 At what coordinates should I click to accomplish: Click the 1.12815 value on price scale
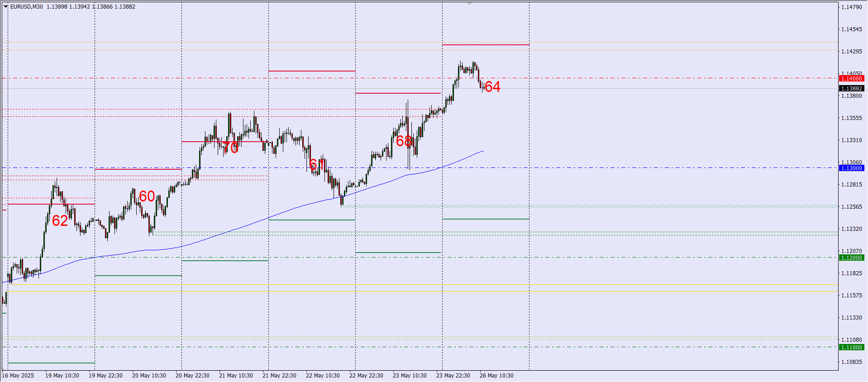point(852,185)
